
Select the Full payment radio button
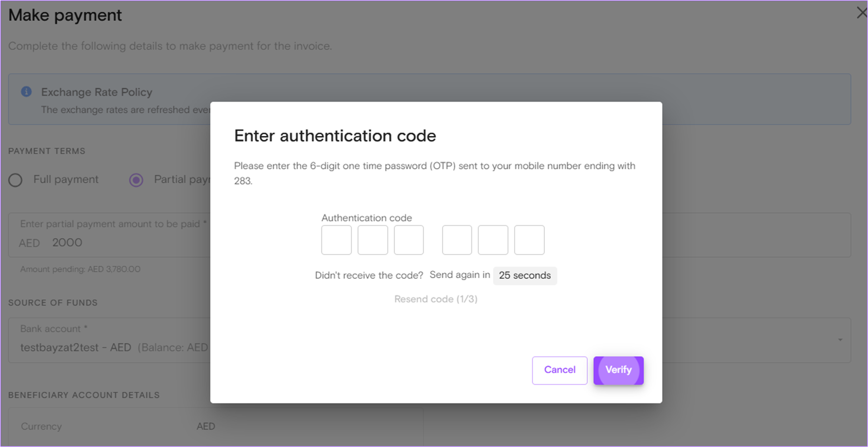[16, 180]
